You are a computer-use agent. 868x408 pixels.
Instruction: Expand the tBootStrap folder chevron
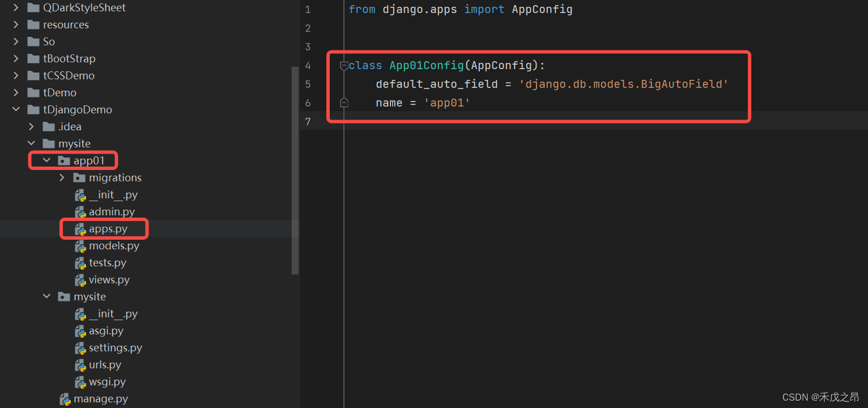16,59
